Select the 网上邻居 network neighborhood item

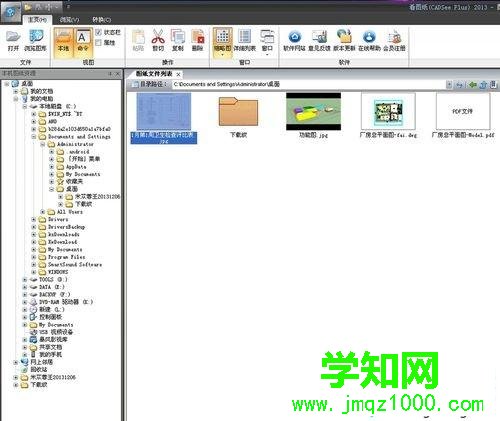[41, 362]
